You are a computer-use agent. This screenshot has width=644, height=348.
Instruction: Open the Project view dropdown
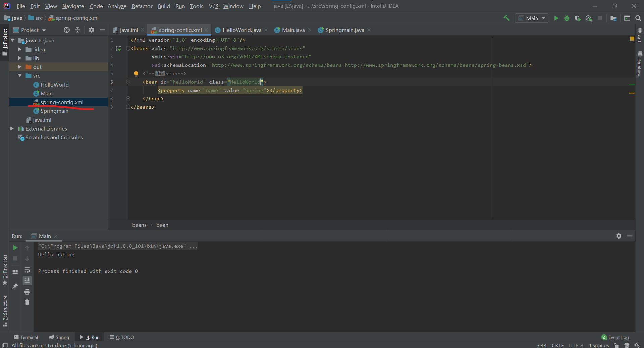(x=30, y=30)
